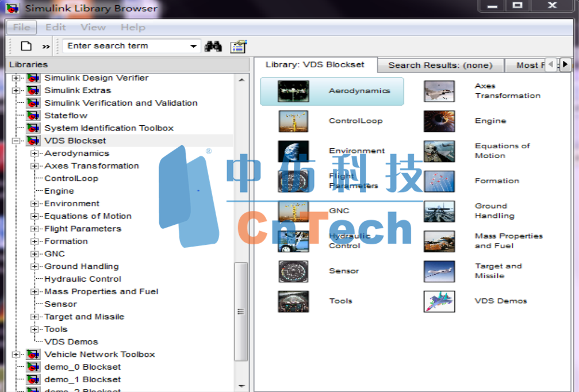Screen dimensions: 579x392
Task: Expand the Ground Handling tree node
Action: point(34,267)
